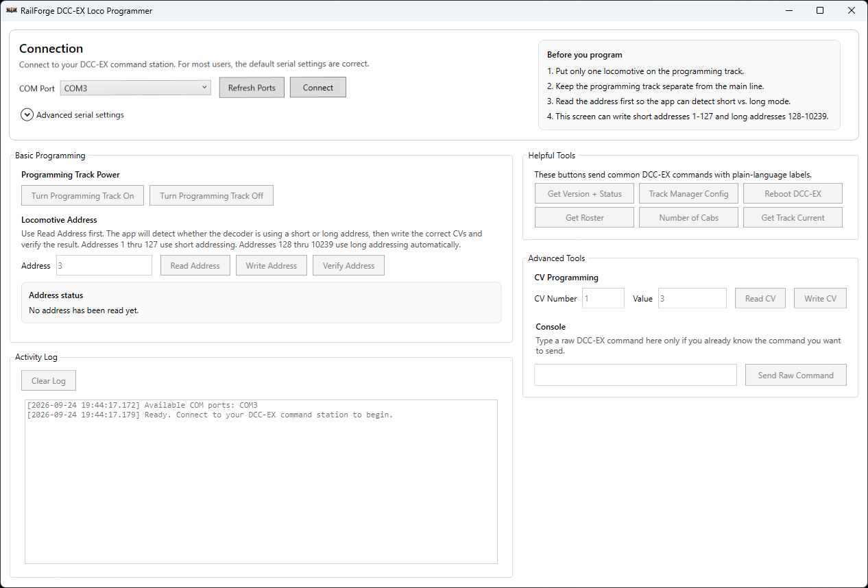Focus the CV Value input field
868x588 pixels.
[x=692, y=298]
